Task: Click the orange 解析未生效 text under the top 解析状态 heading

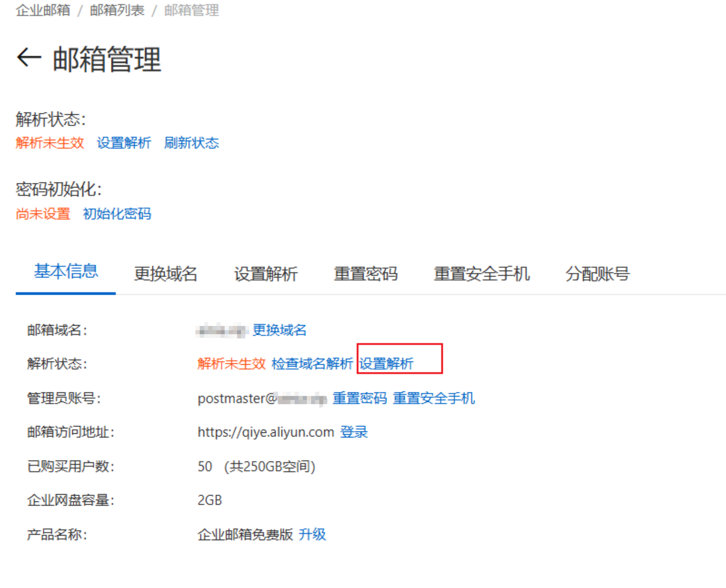Action: click(x=49, y=143)
